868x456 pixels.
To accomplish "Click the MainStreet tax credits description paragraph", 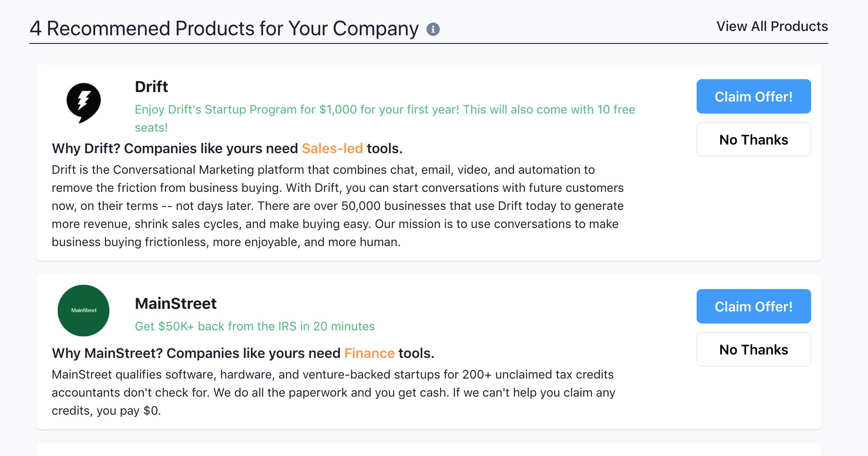I will point(333,392).
